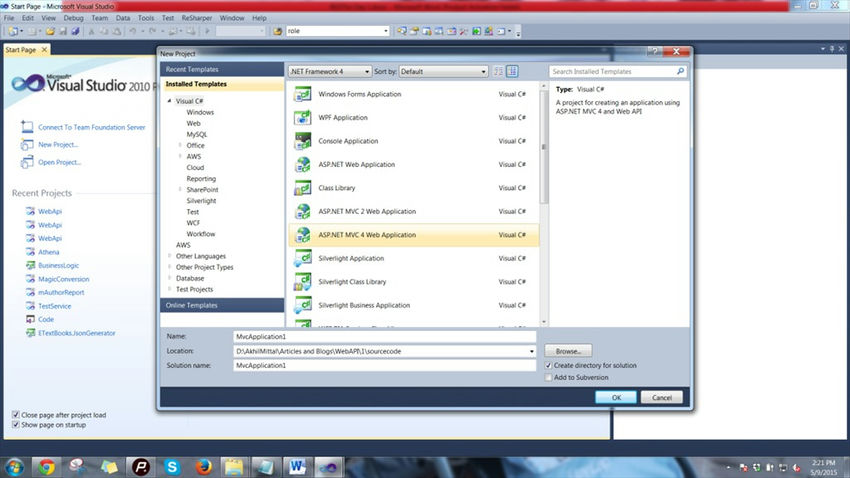Click the Silverlight Application template icon
Viewport: 850px width, 478px height.
[x=302, y=259]
